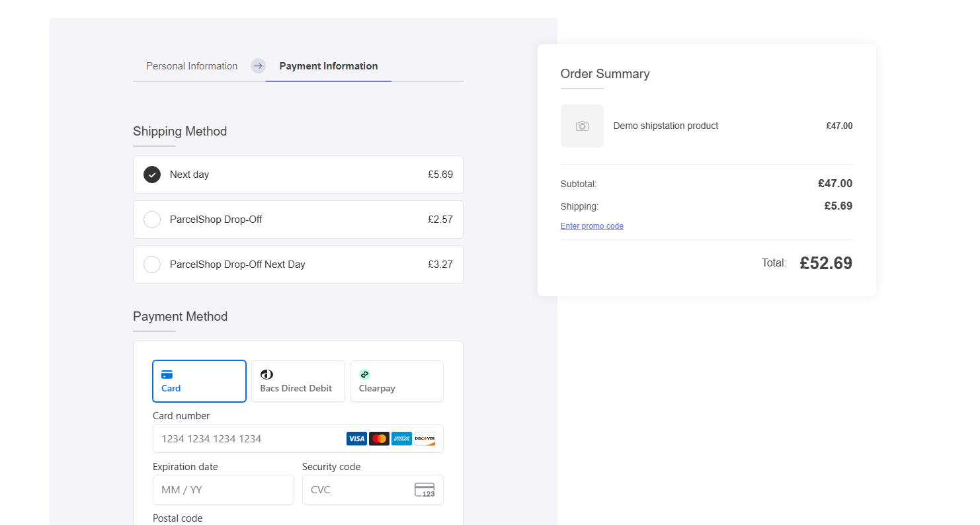Click the CVC card hint icon
Screen dimensions: 980x525
click(425, 490)
